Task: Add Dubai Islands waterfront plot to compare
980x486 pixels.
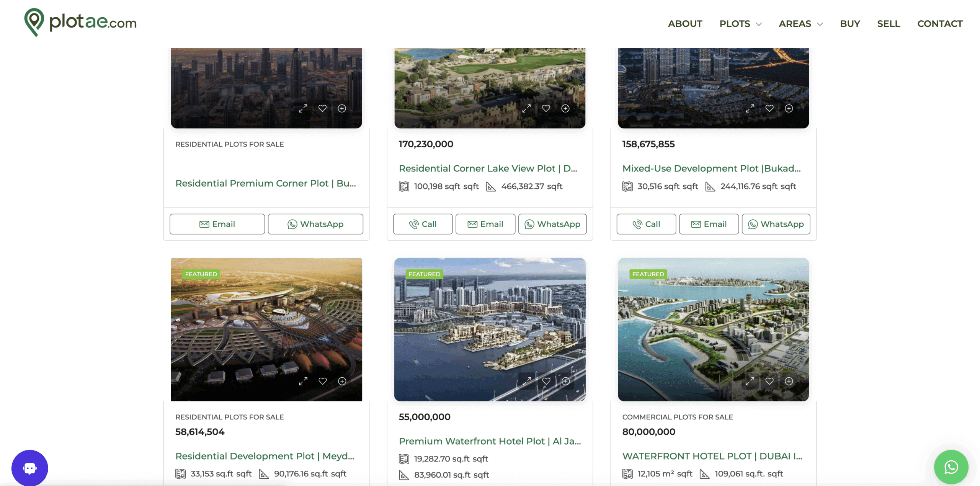Action: (789, 381)
